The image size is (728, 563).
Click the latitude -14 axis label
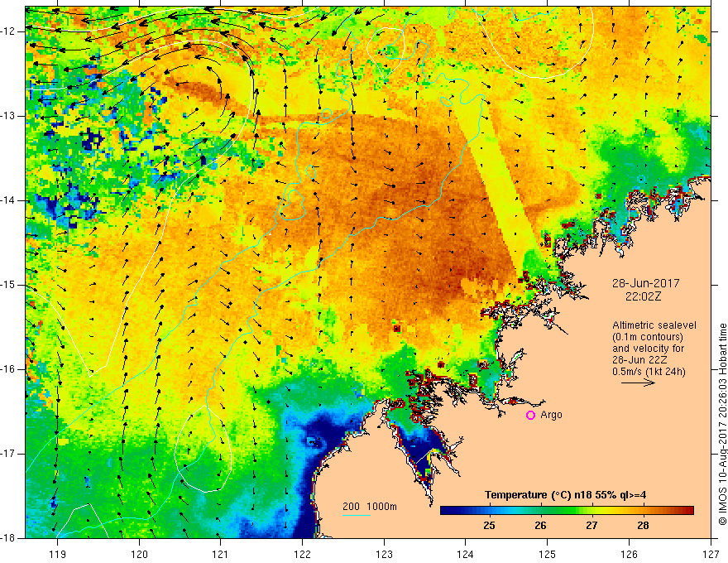point(8,200)
